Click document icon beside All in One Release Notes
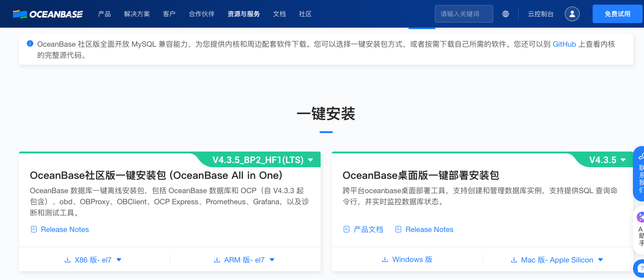 pos(33,229)
